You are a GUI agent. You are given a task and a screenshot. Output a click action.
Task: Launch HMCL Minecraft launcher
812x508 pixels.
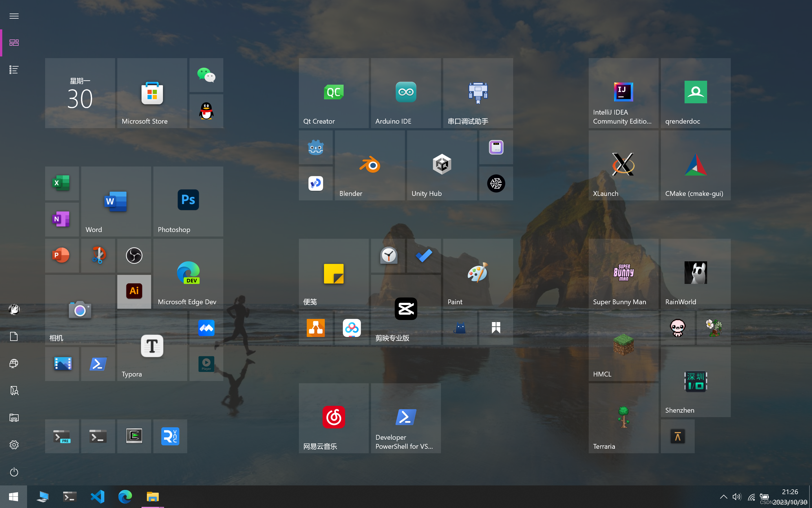click(623, 346)
